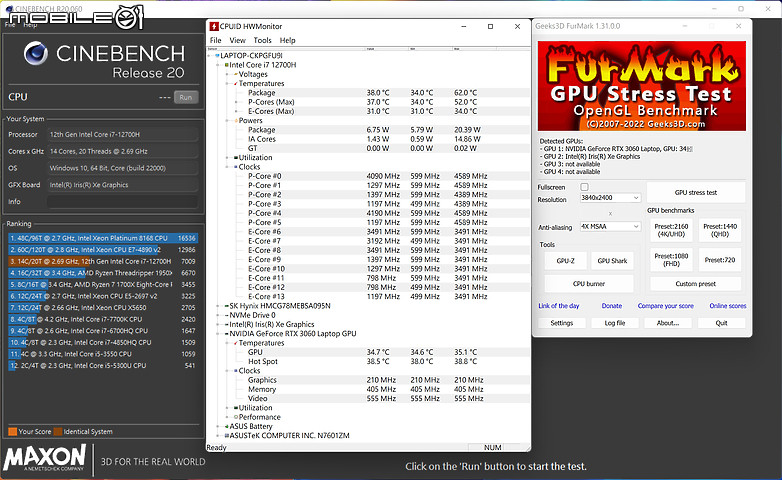Open the HWMonitor Help menu
782x480 pixels.
click(x=287, y=40)
